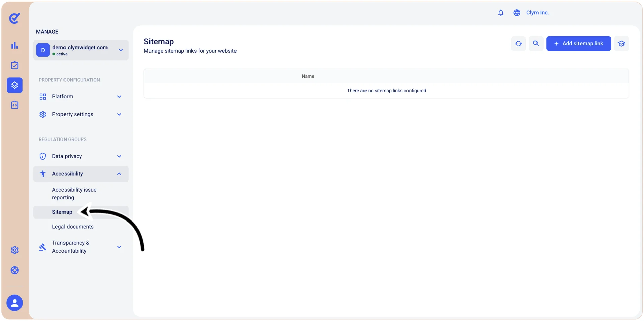Open the Platform menu label
Viewport: 644px width, 321px height.
[x=62, y=97]
